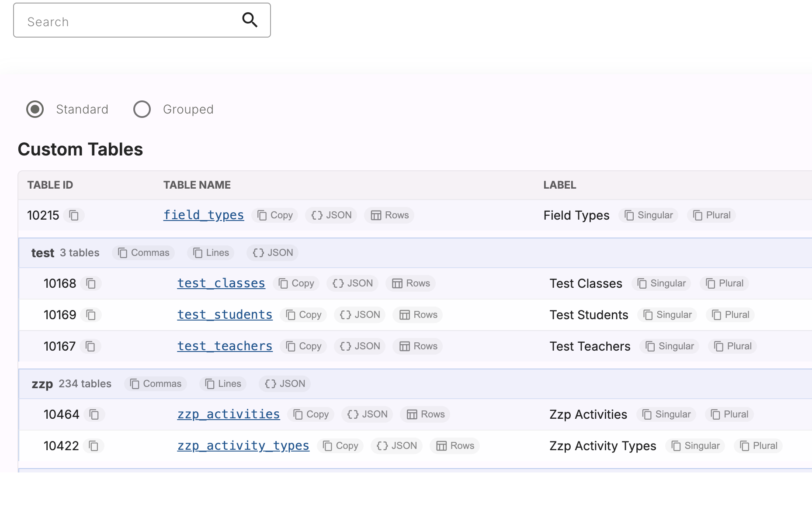Screen dimensions: 812x524
Task: Copy table ID 10167 icon
Action: 90,346
